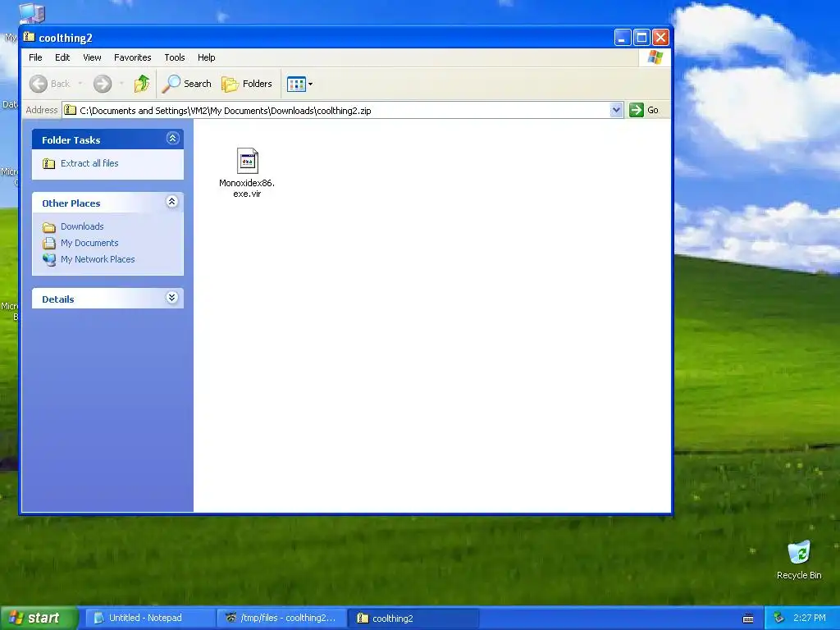The height and width of the screenshot is (630, 840).
Task: Click the zip icon in address bar
Action: [x=71, y=111]
